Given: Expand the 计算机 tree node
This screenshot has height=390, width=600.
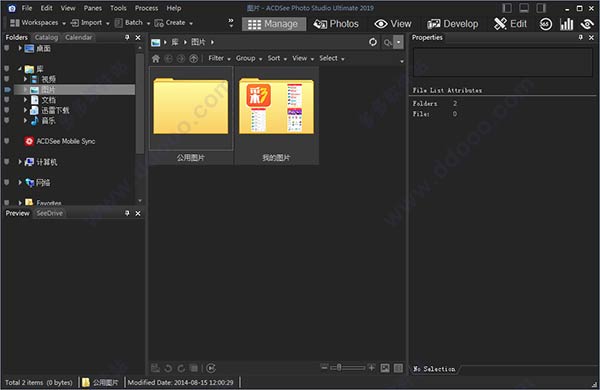Looking at the screenshot, I should coord(20,162).
